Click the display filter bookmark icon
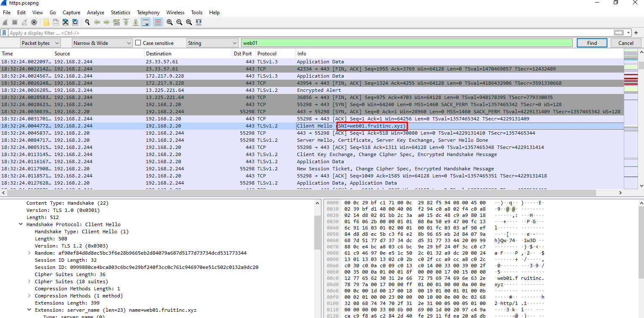This screenshot has height=318, width=644. [4, 33]
